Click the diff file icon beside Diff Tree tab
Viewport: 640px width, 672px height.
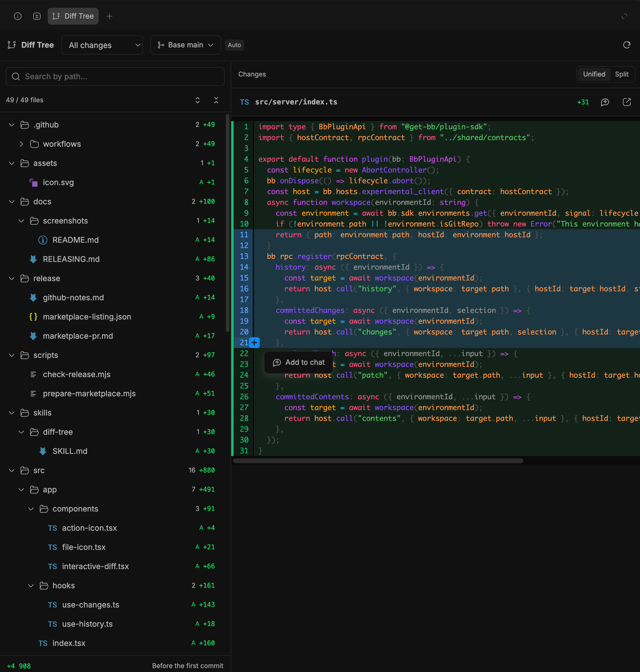pyautogui.click(x=37, y=16)
